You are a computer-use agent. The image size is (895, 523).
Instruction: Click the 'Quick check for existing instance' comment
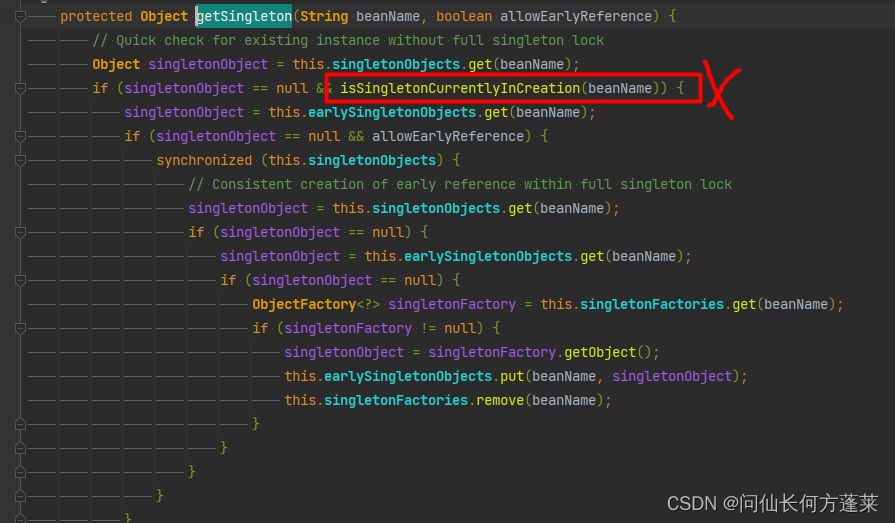tap(348, 41)
